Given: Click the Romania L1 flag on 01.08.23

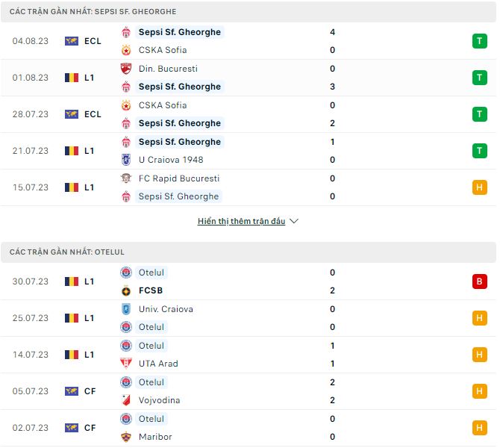Looking at the screenshot, I should (x=72, y=78).
